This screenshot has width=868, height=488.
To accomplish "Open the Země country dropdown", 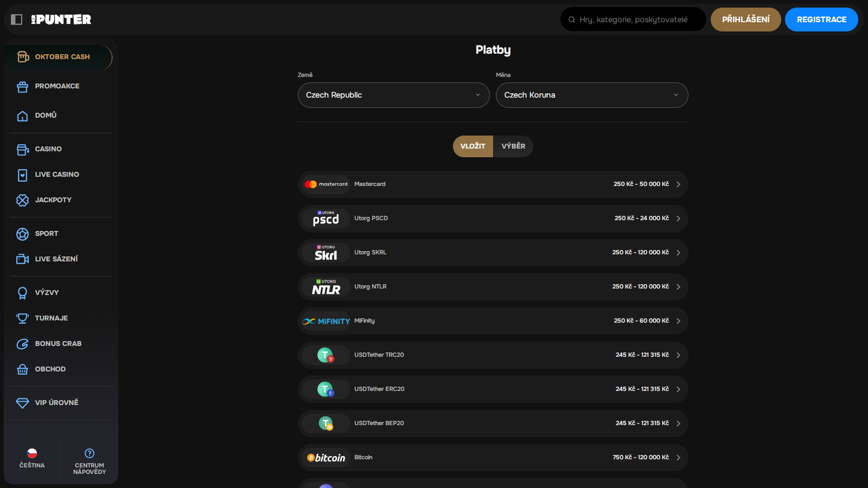I will [x=393, y=95].
